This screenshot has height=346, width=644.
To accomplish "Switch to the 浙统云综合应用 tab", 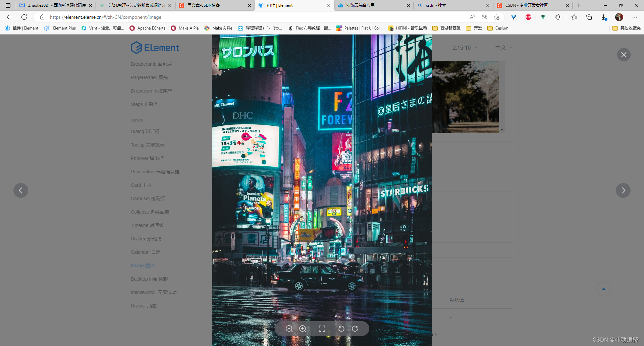I will 374,5.
